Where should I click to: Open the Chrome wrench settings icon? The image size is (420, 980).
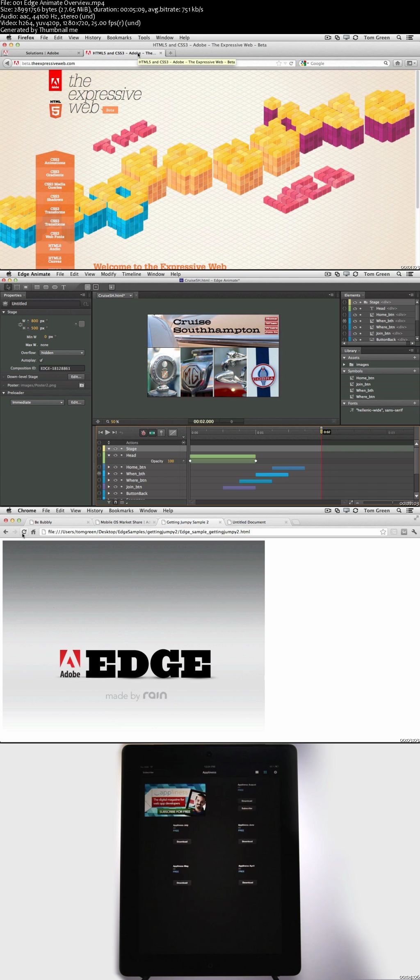click(414, 532)
